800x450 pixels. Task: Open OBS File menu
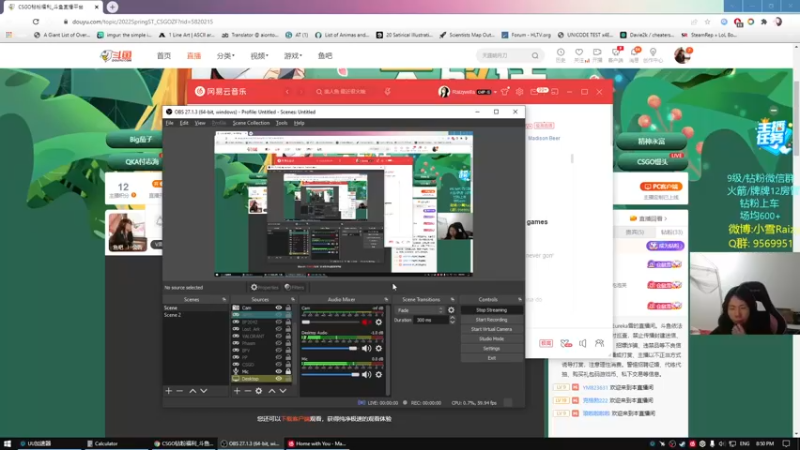(x=169, y=123)
